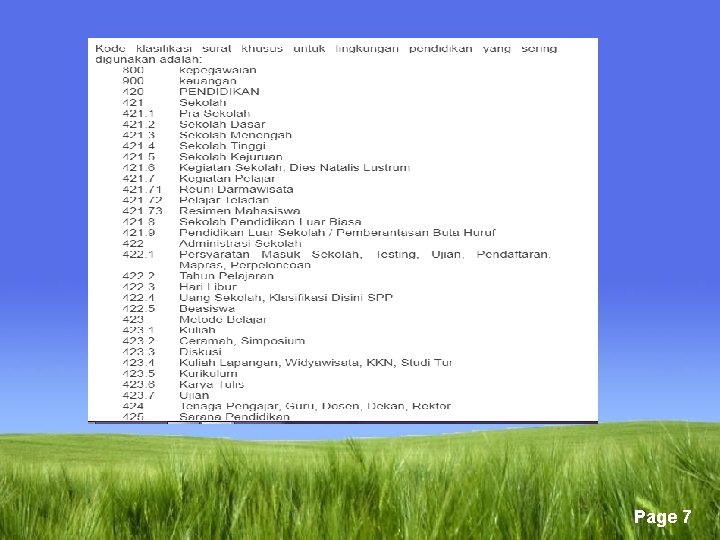Click 'Karya Tulis' entry 423.6
720x540 pixels.
(x=183, y=384)
